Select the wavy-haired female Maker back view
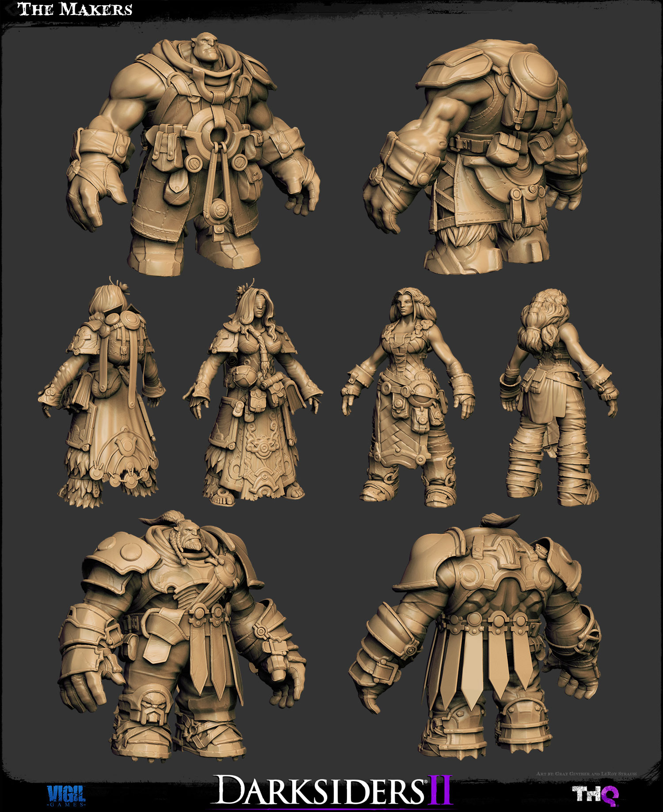The image size is (663, 812). coord(559,398)
